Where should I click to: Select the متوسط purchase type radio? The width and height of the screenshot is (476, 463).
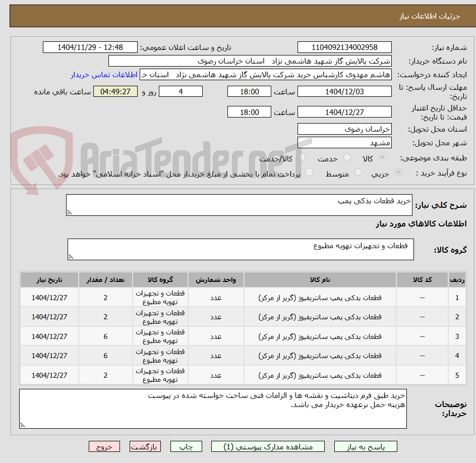[x=358, y=172]
